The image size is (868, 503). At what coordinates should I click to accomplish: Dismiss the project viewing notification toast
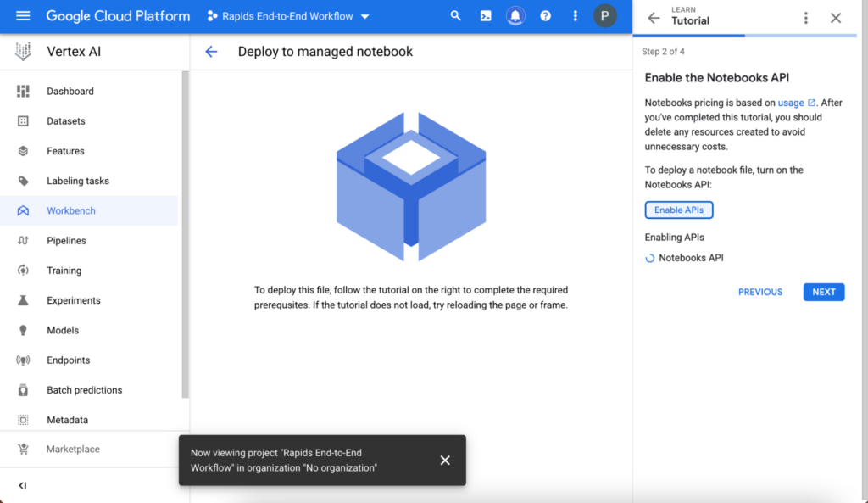[445, 460]
